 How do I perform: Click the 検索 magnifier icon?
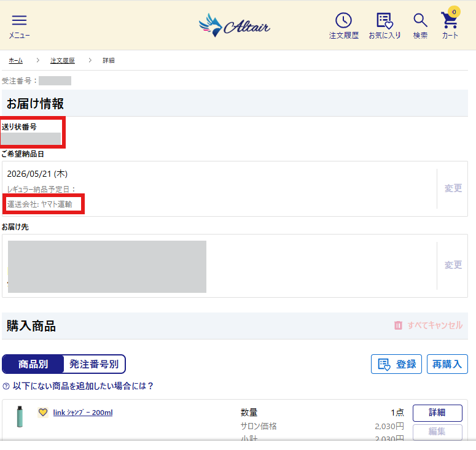420,20
